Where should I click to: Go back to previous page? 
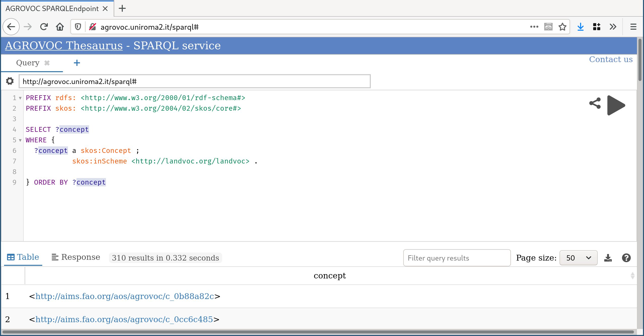(x=11, y=27)
